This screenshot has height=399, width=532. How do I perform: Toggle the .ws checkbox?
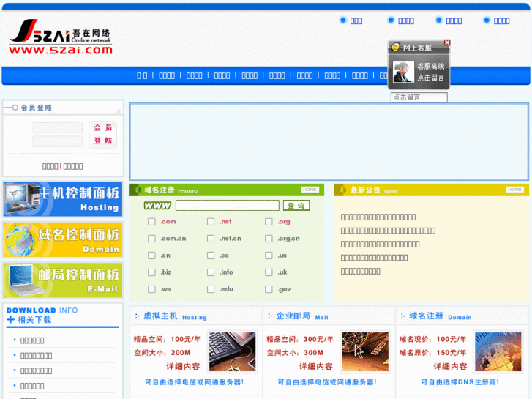(151, 289)
